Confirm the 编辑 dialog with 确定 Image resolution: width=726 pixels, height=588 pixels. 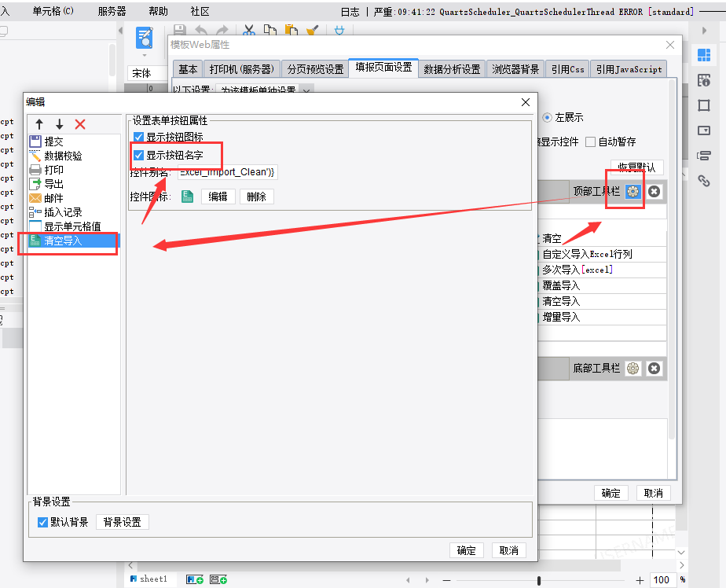pyautogui.click(x=466, y=550)
